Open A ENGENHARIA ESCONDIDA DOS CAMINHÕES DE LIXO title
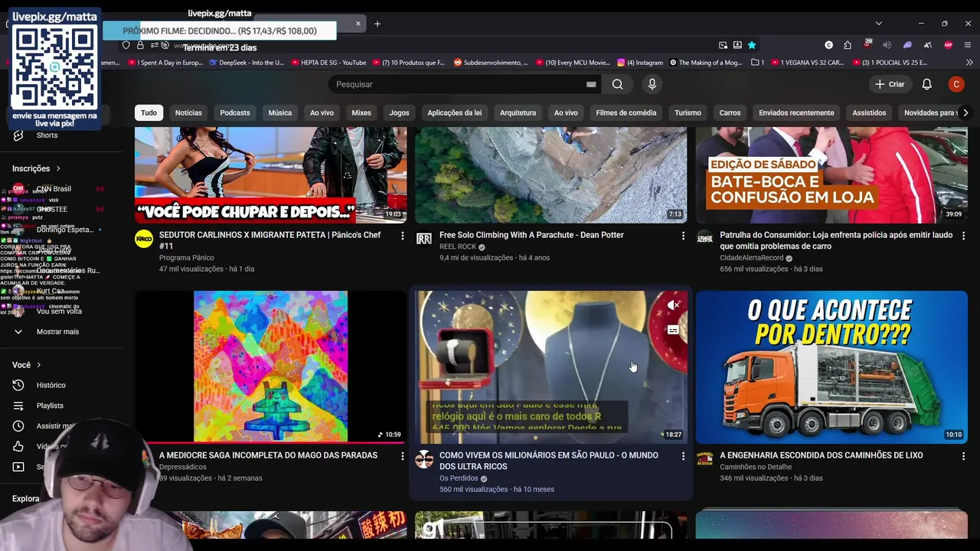This screenshot has width=980, height=551. tap(822, 455)
